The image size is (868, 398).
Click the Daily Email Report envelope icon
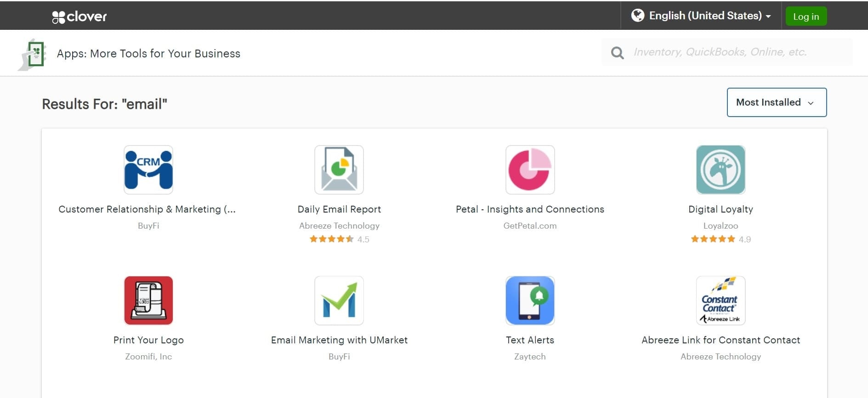point(339,170)
